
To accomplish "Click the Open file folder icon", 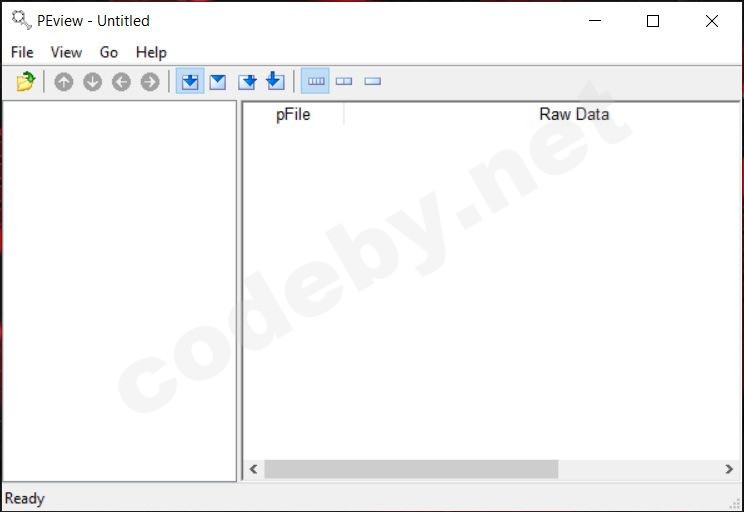I will [x=26, y=81].
